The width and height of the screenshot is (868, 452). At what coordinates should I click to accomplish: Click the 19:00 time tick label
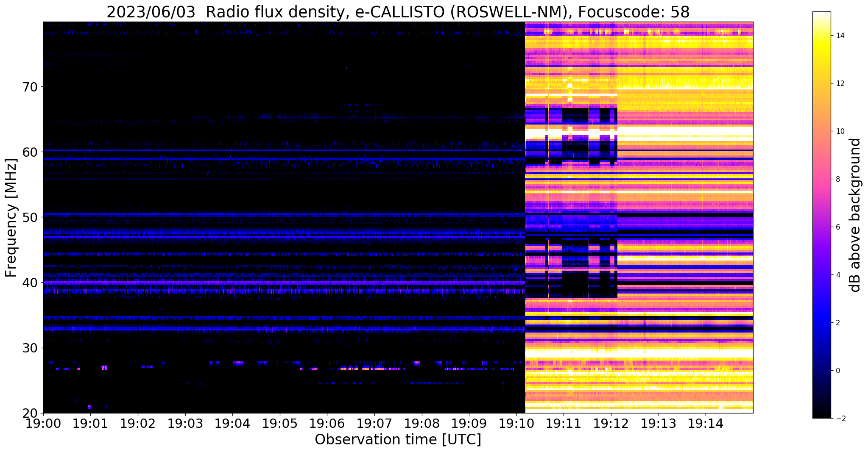(x=43, y=423)
